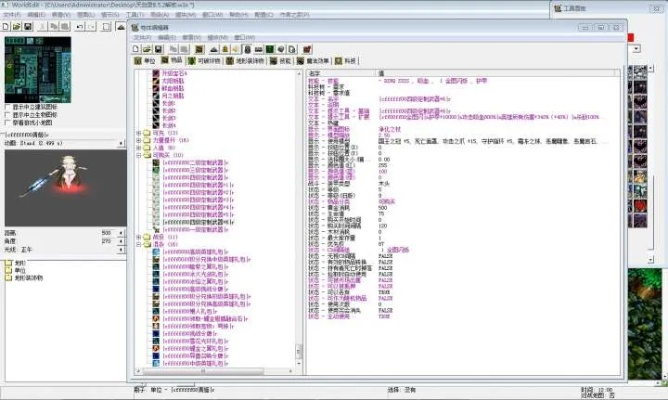Image resolution: width=668 pixels, height=400 pixels.
Task: Collapse the 混杂 folder in item tree
Action: click(137, 243)
